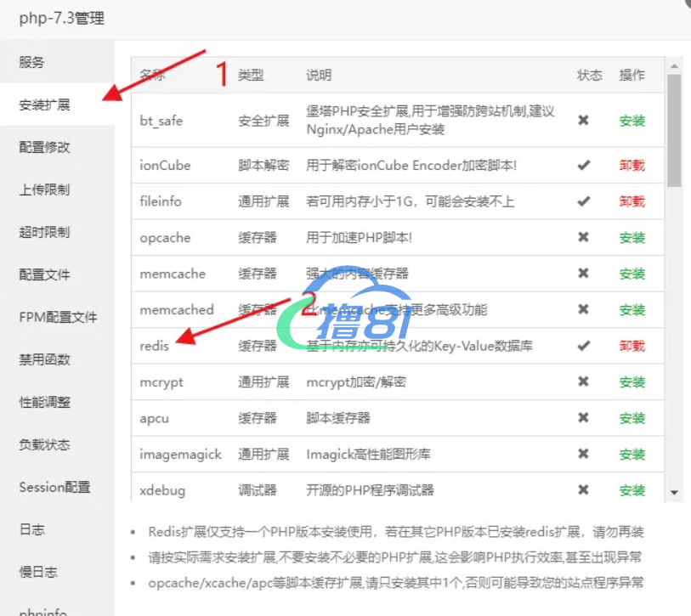Uninstall the ionCube extension

pos(632,165)
